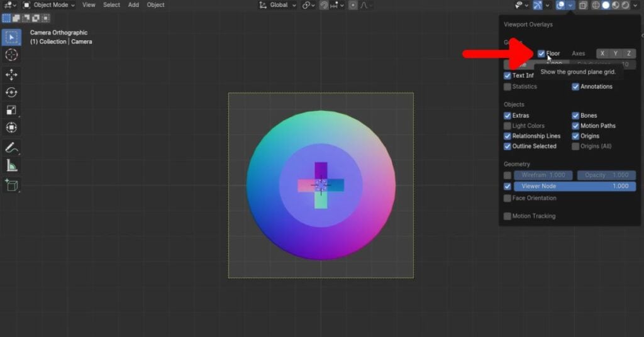Open the Select menu
Viewport: 644px width, 337px height.
point(111,5)
